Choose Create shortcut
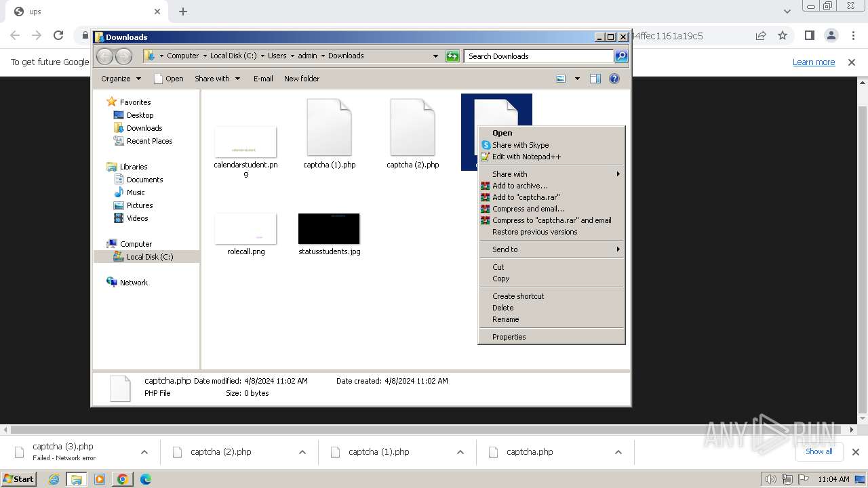Viewport: 868px width, 488px height. (551, 296)
